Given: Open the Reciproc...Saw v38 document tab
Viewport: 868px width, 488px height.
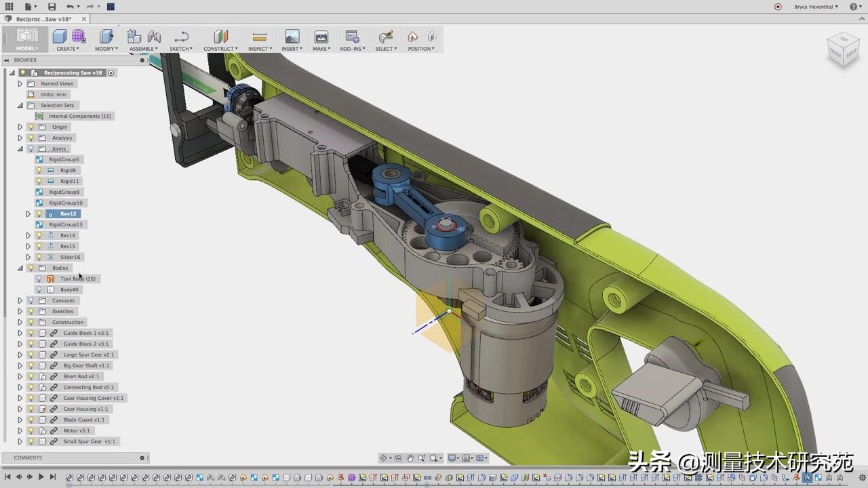Looking at the screenshot, I should pos(42,18).
